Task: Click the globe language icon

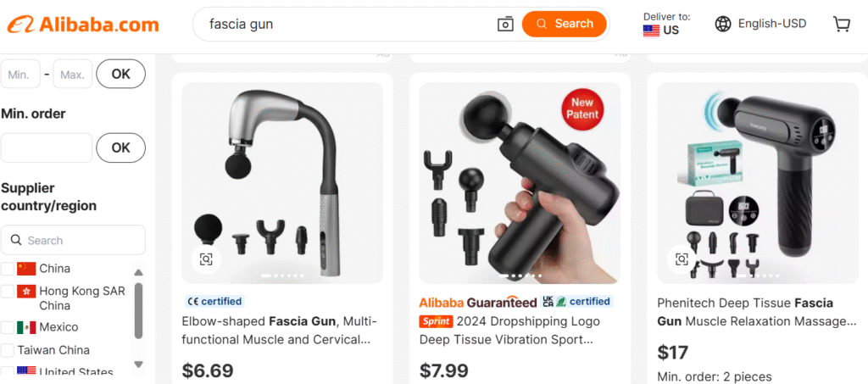Action: click(x=723, y=24)
